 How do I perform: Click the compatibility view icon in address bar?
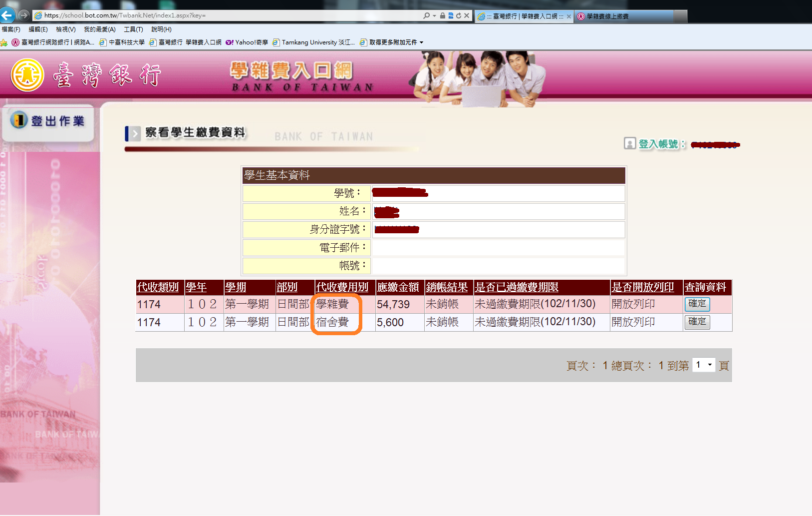[451, 15]
